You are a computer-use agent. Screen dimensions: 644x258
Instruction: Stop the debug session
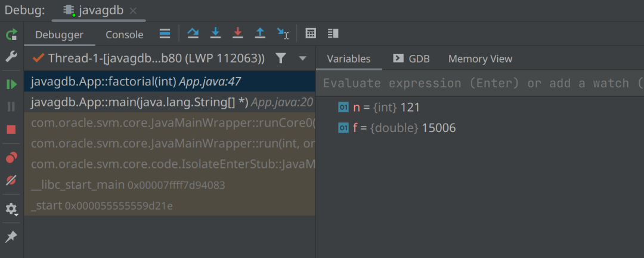click(x=11, y=130)
